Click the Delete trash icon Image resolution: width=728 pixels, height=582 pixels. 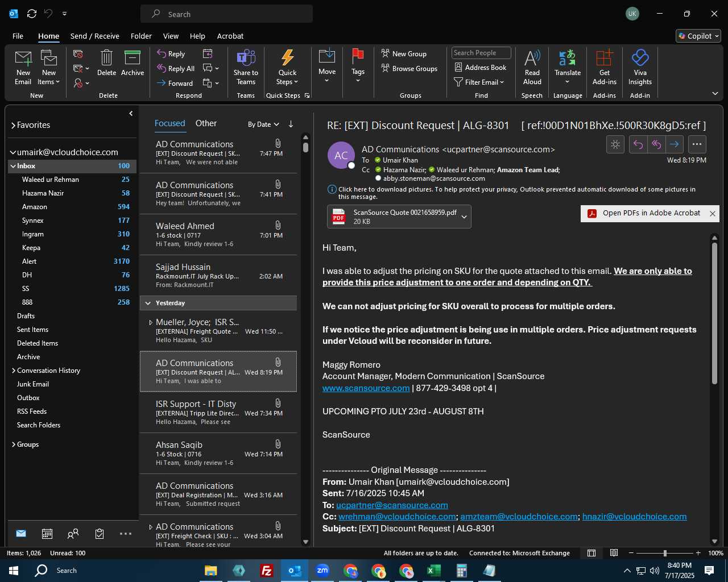click(x=106, y=63)
